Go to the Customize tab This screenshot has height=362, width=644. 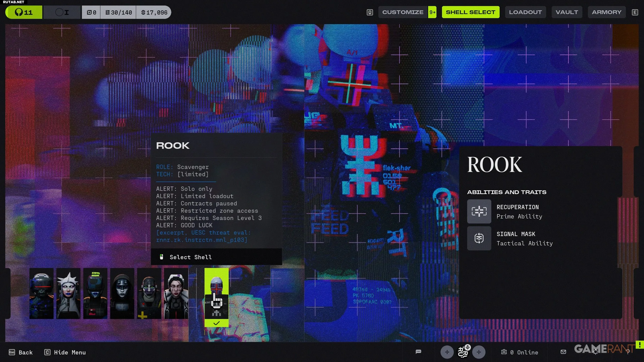pyautogui.click(x=403, y=12)
